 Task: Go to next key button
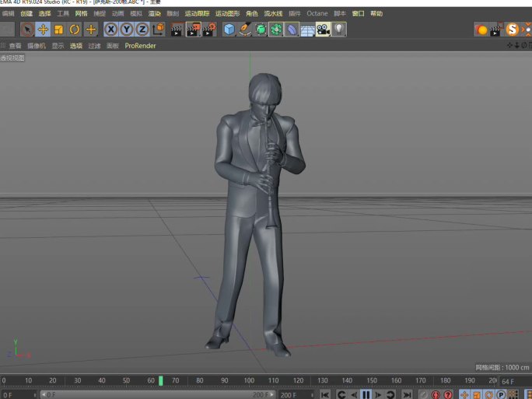[x=390, y=394]
